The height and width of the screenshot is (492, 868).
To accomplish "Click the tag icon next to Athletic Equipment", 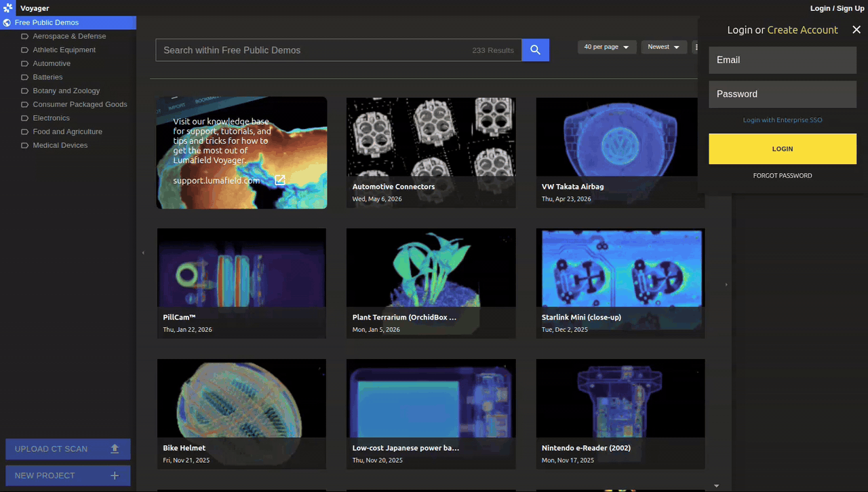I will pos(24,50).
